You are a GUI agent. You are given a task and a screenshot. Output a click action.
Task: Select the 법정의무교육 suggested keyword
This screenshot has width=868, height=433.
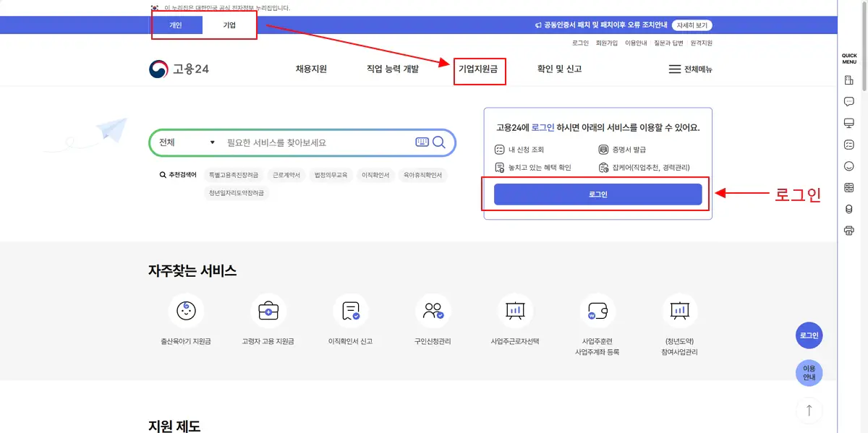(331, 175)
